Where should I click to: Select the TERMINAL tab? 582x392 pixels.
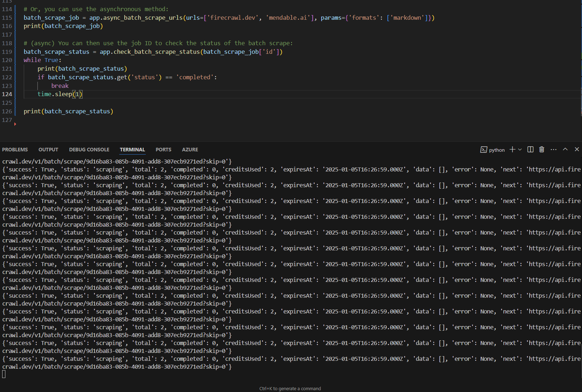(x=132, y=150)
